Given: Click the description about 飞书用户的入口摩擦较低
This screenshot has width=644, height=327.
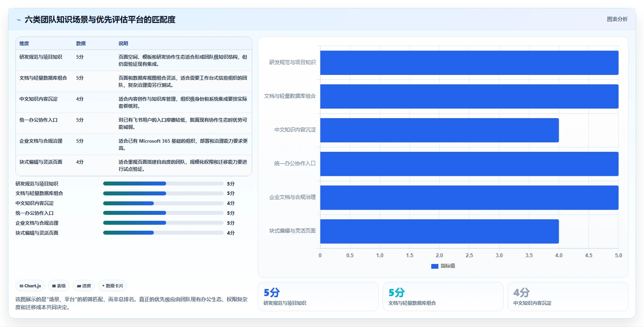Looking at the screenshot, I should point(183,124).
